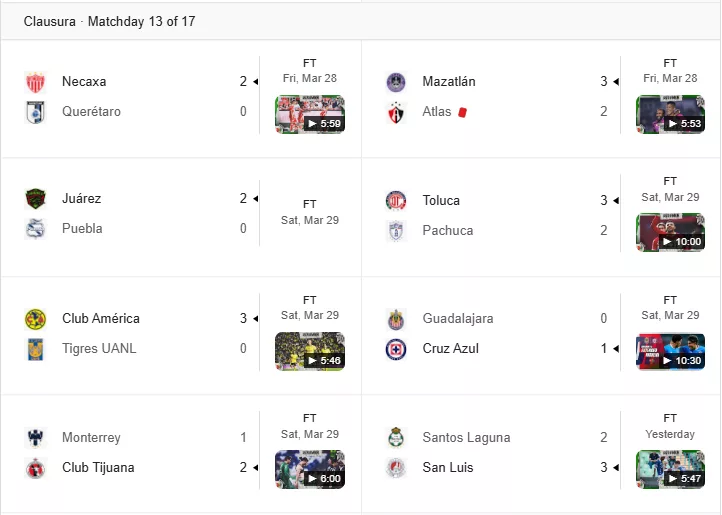The width and height of the screenshot is (722, 515).
Task: Play the Guadalajara vs Cruz Azul 10:30 video
Action: coord(670,351)
